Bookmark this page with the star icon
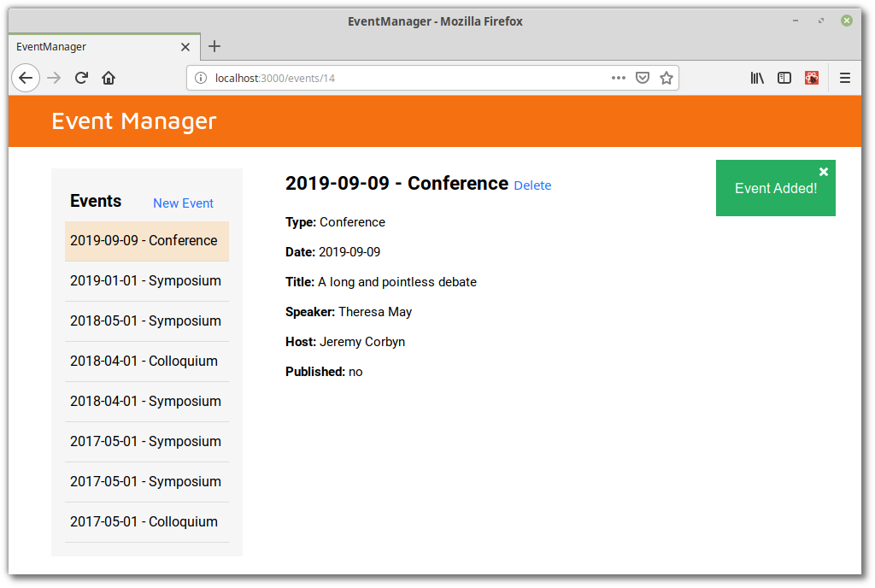 coord(667,78)
